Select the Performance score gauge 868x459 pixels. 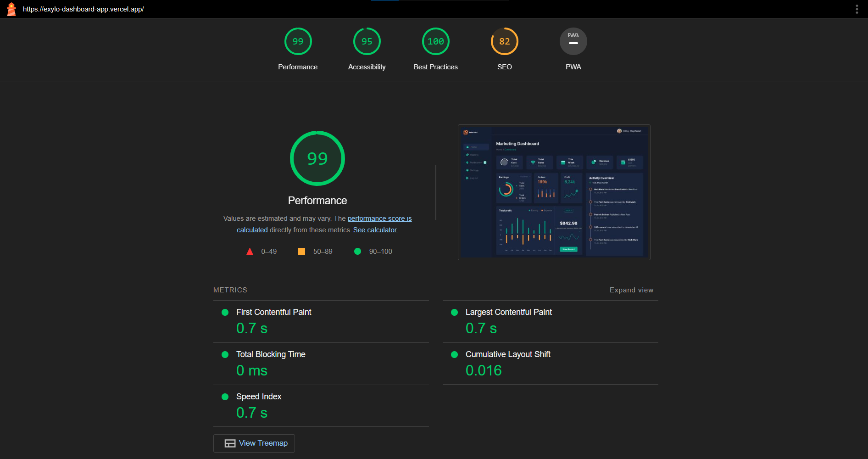tap(298, 41)
